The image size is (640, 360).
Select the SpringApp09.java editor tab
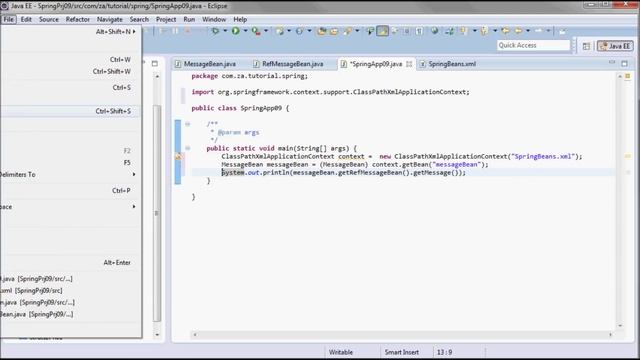pyautogui.click(x=376, y=64)
